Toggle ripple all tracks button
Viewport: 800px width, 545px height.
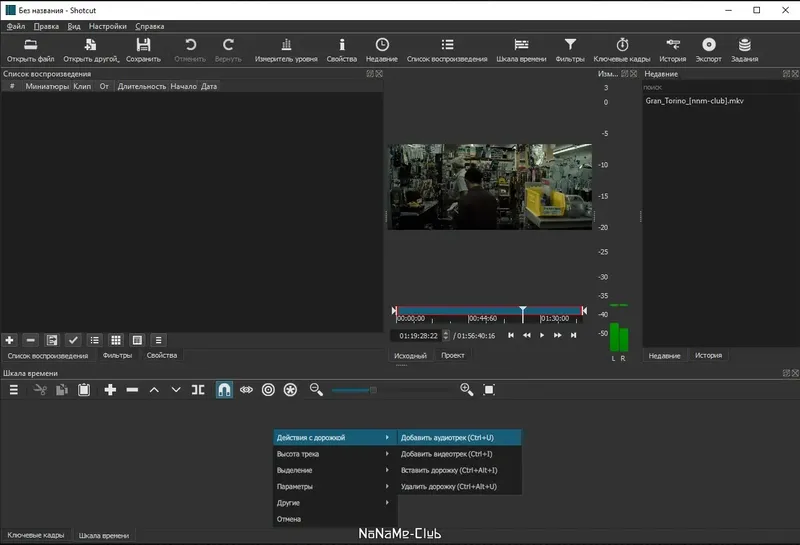tap(290, 389)
